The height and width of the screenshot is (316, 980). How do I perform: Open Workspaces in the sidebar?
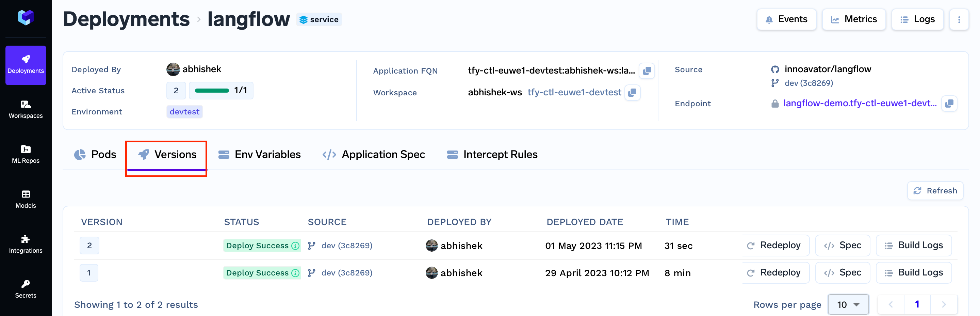[x=26, y=109]
